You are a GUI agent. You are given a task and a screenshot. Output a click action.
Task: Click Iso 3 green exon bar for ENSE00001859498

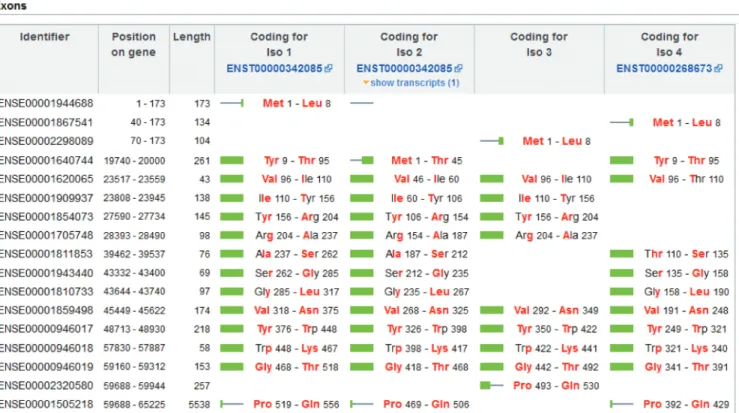click(492, 310)
